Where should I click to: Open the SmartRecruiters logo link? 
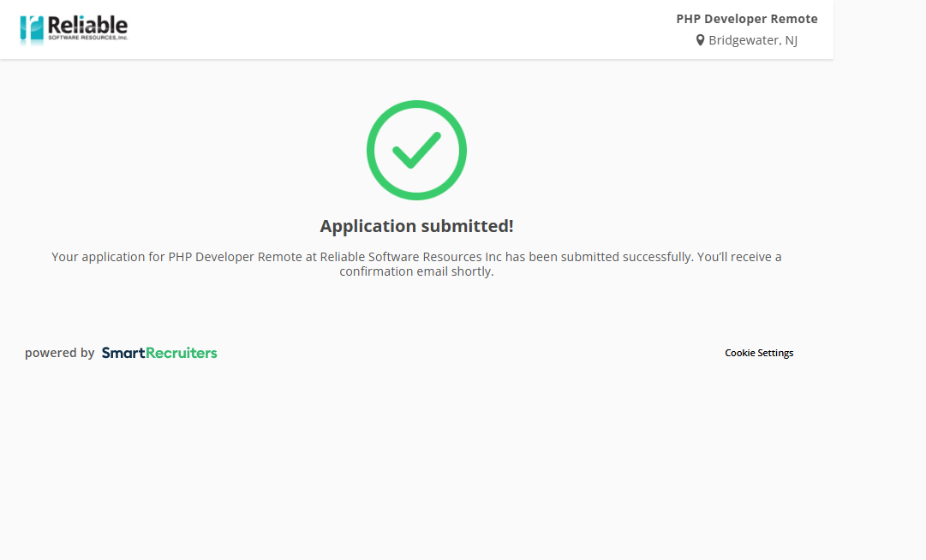(x=159, y=353)
